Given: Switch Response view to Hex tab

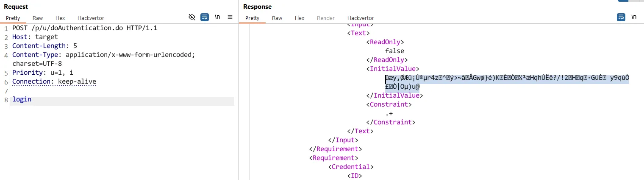Looking at the screenshot, I should pyautogui.click(x=300, y=18).
